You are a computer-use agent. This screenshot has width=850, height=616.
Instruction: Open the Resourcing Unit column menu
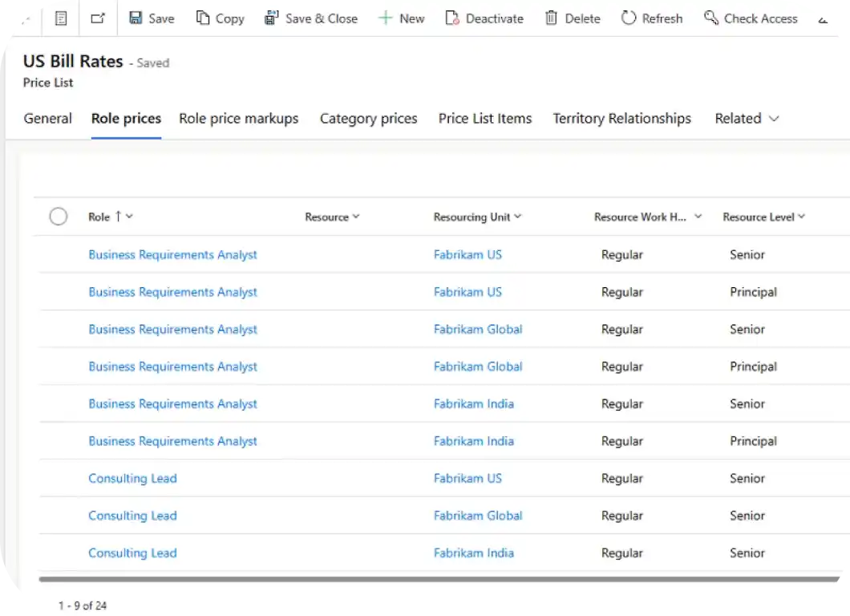pyautogui.click(x=518, y=217)
